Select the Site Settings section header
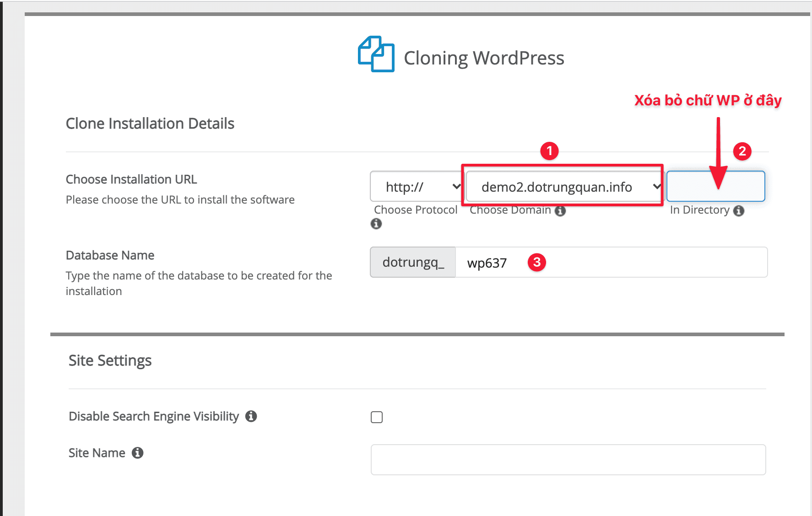The height and width of the screenshot is (516, 812). (110, 360)
